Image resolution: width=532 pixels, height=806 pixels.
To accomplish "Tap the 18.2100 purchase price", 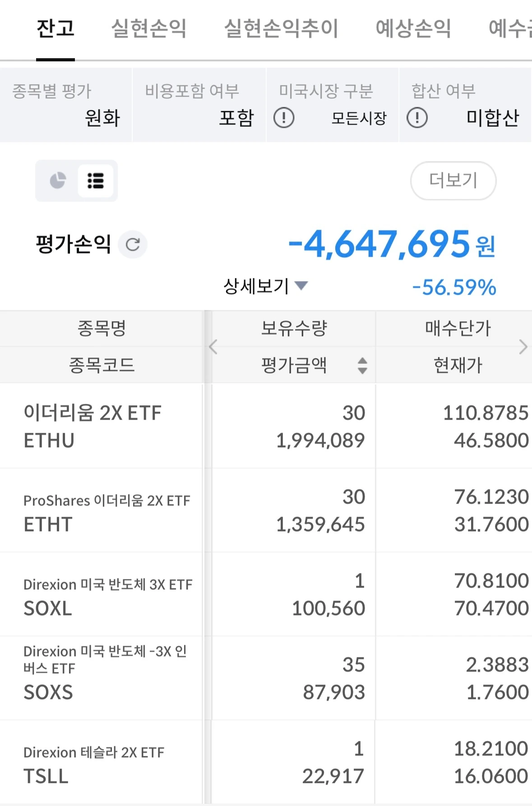I will click(491, 748).
